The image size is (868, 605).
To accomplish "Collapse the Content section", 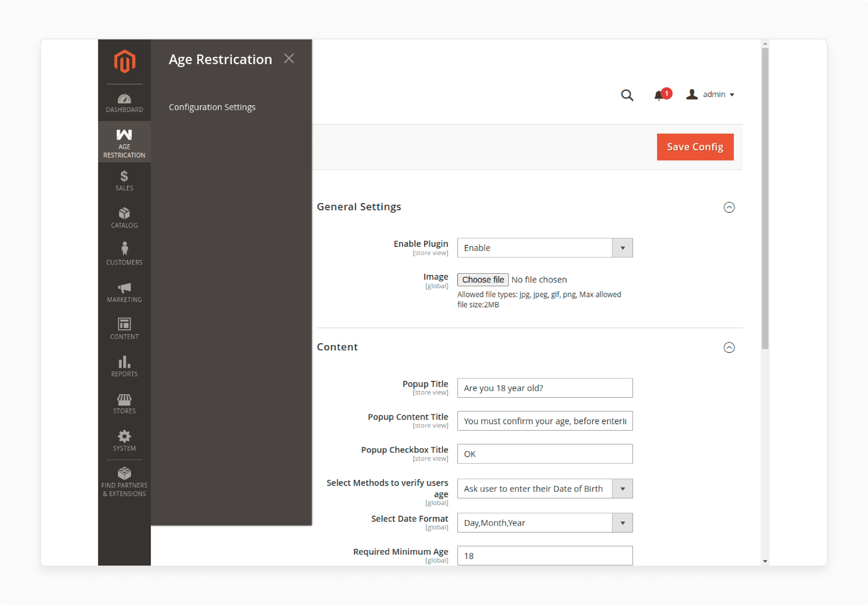I will [x=729, y=348].
